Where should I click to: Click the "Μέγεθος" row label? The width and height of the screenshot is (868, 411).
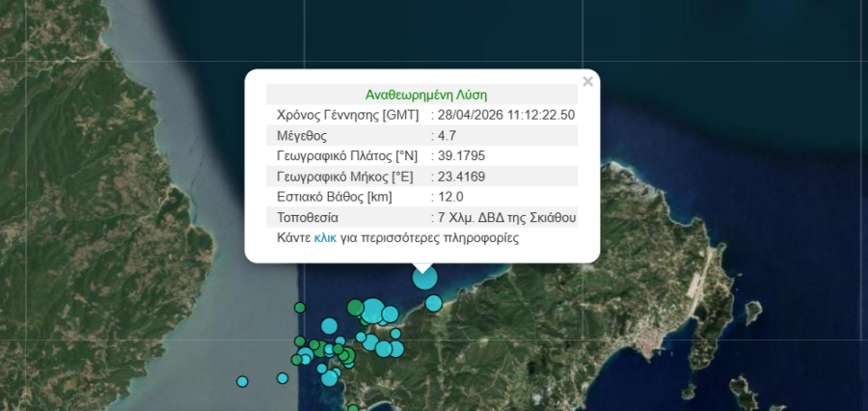(x=302, y=135)
